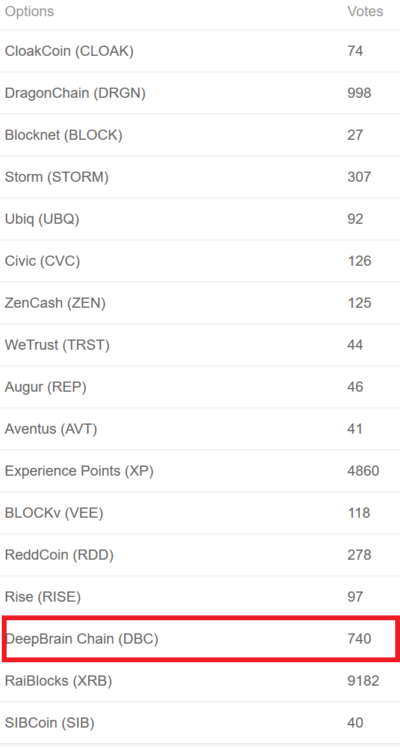
Task: Click the Votes column header
Action: click(x=365, y=11)
